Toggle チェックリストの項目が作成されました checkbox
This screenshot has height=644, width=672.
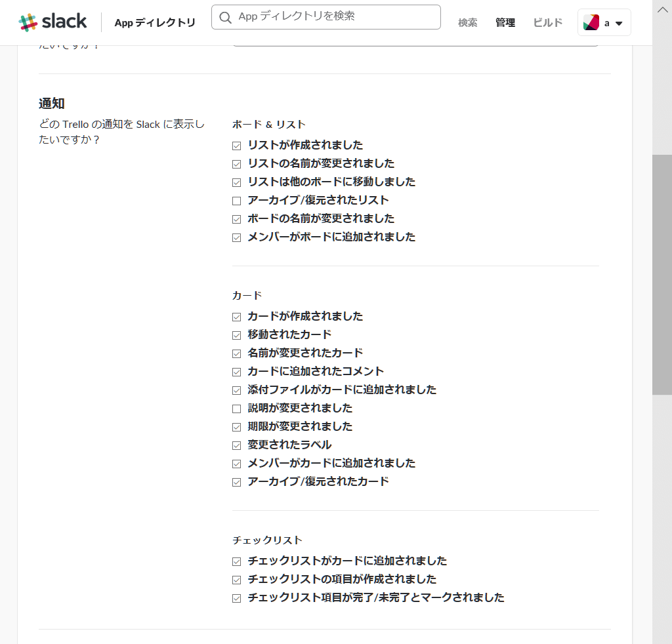point(237,580)
